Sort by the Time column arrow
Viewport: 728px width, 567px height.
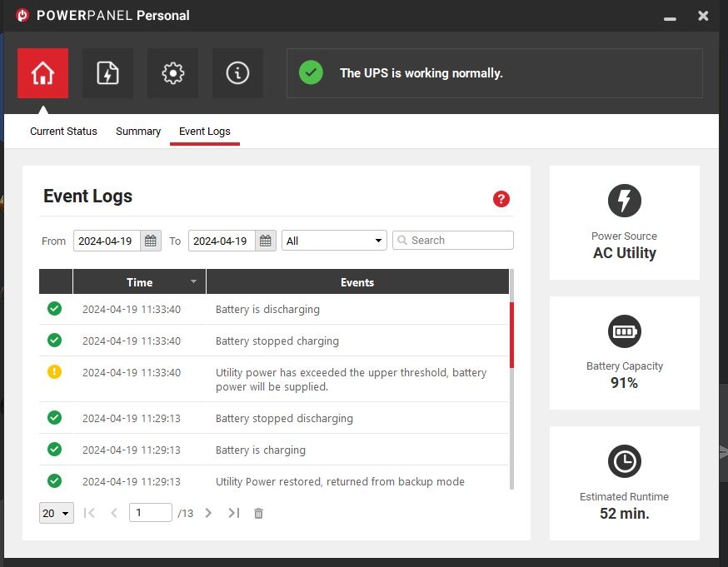(x=194, y=281)
